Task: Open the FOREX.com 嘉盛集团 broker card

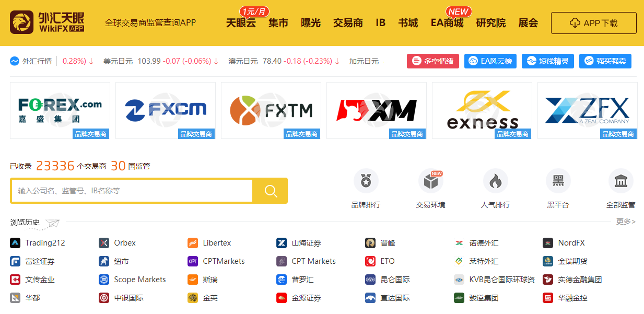Action: pyautogui.click(x=60, y=111)
